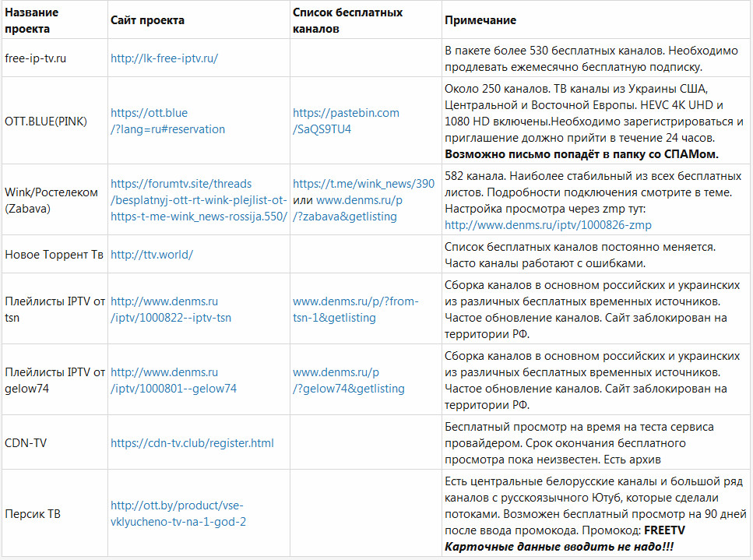This screenshot has width=753, height=560.
Task: Open the gelow74&getlisting channel list link
Action: tap(349, 380)
